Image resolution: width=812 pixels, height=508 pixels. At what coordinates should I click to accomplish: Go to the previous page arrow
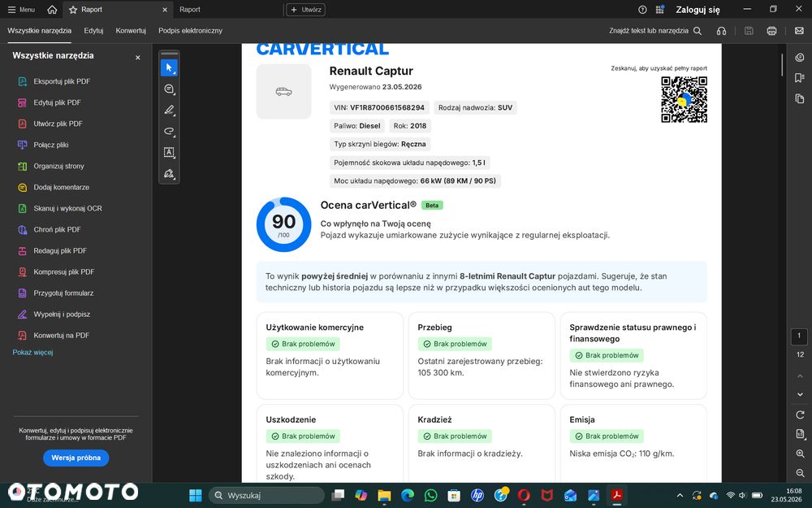(800, 376)
